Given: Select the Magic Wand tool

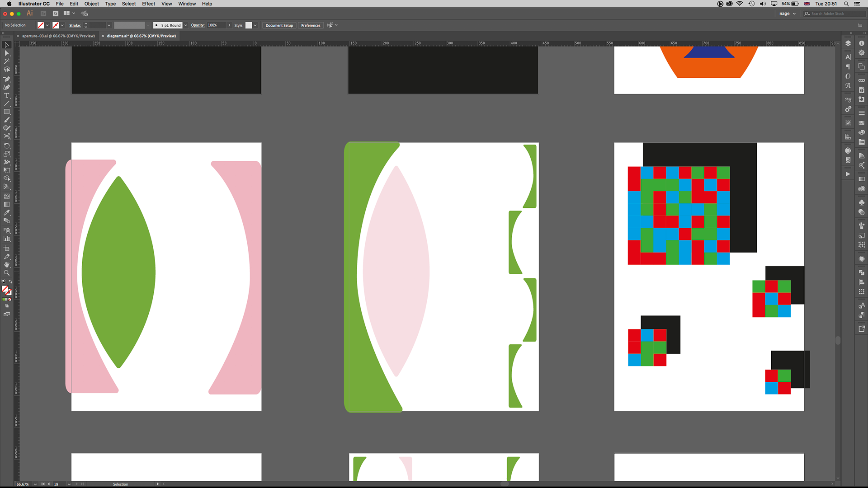Looking at the screenshot, I should 7,61.
